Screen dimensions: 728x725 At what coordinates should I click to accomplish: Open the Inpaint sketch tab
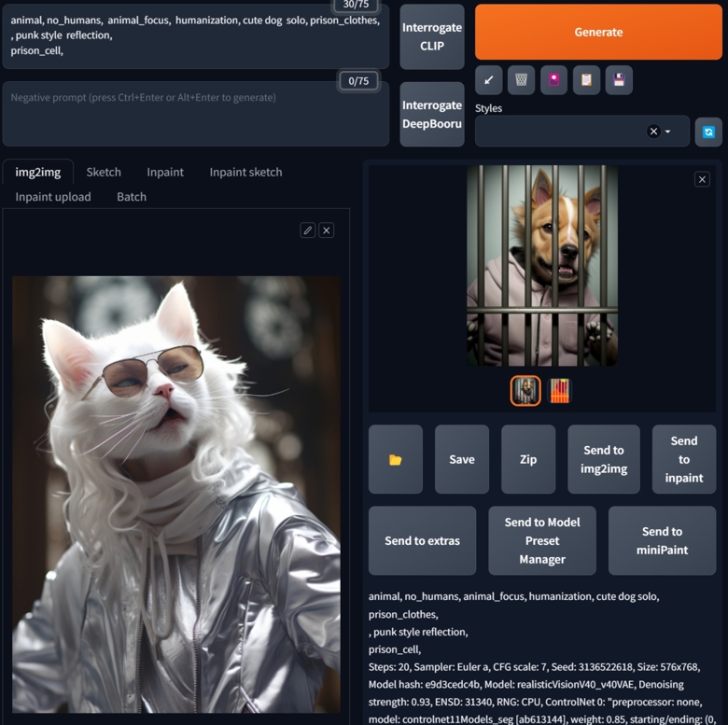pos(245,173)
